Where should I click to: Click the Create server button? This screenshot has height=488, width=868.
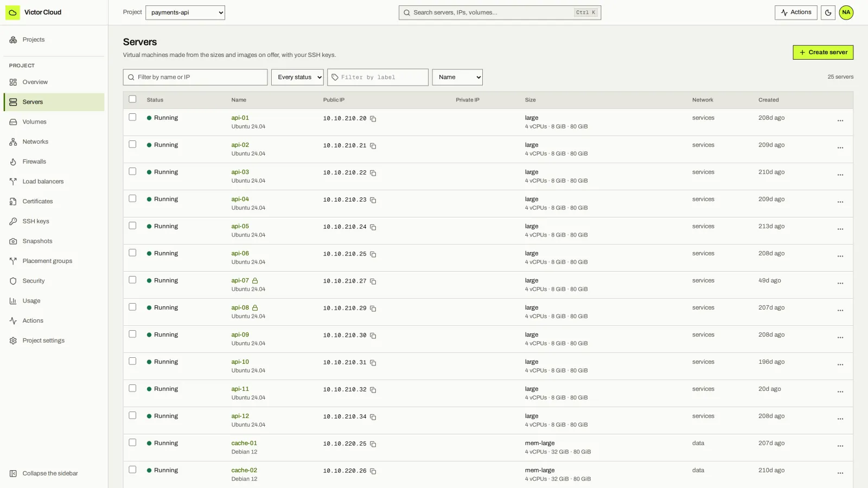point(823,53)
